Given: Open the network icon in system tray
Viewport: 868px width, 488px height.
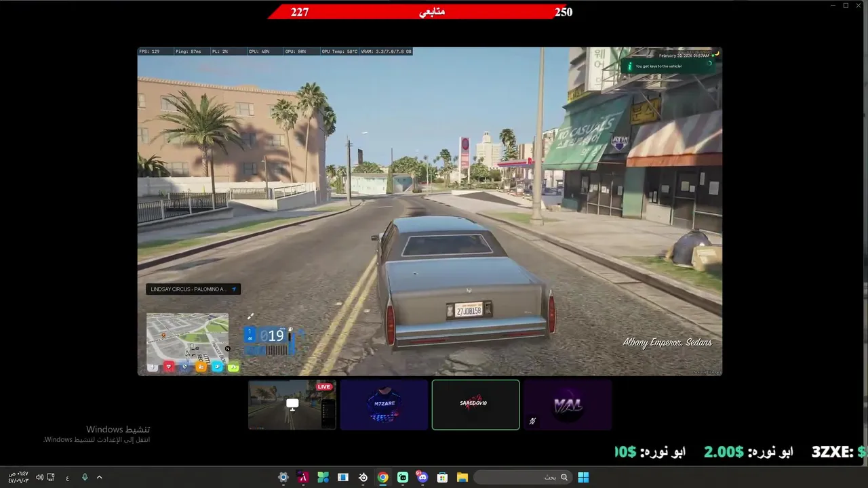Looking at the screenshot, I should point(51,477).
